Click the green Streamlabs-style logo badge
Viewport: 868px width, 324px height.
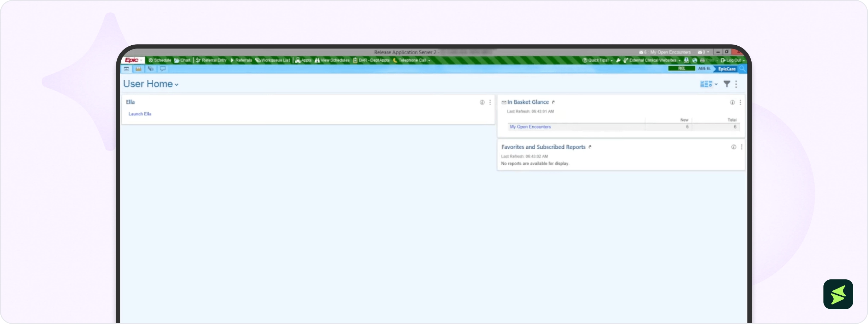[838, 294]
